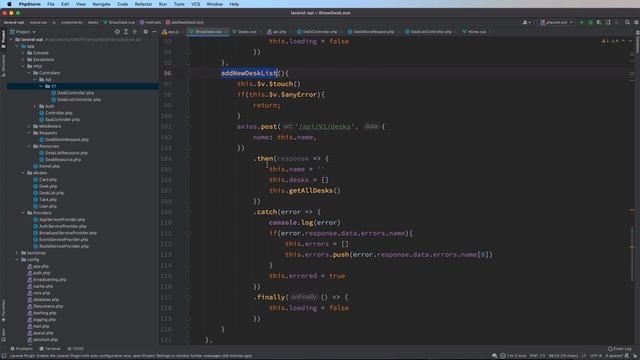This screenshot has height=360, width=640.
Task: Open the Tools menu
Action: tap(179, 4)
